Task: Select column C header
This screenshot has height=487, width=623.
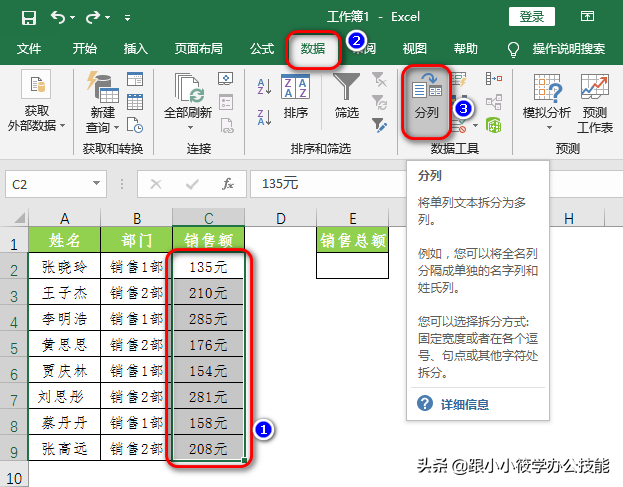Action: [208, 218]
